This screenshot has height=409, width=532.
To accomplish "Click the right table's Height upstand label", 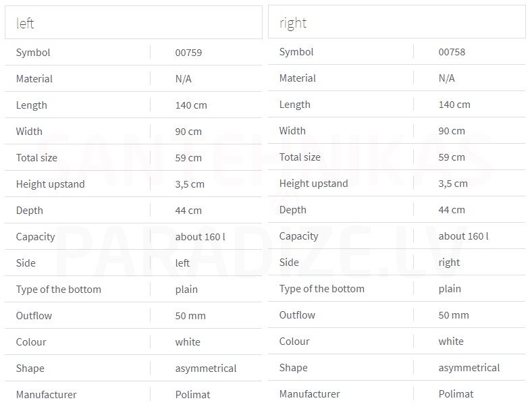I will 313,184.
